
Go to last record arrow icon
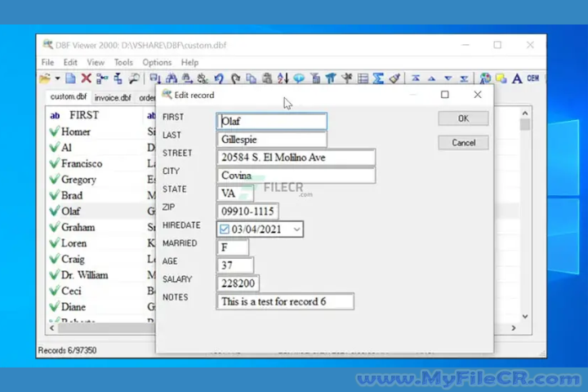464,78
